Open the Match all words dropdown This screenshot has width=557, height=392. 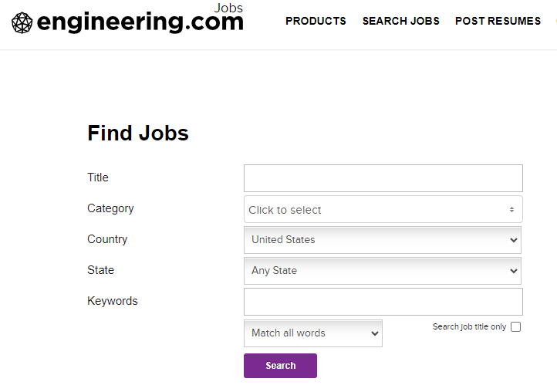[x=313, y=333]
